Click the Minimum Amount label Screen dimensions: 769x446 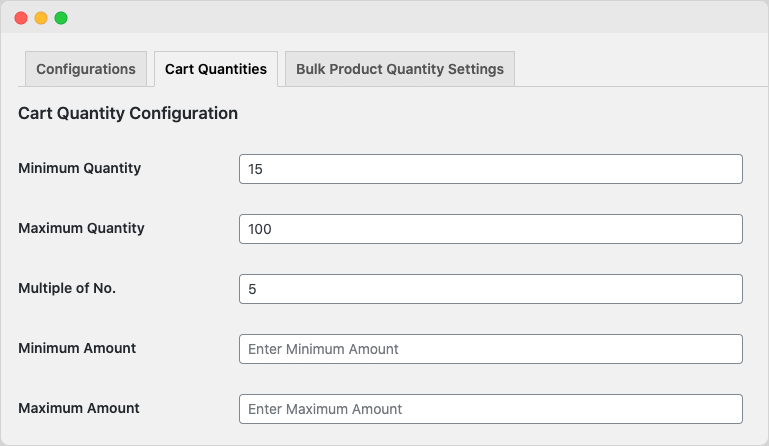coord(77,348)
